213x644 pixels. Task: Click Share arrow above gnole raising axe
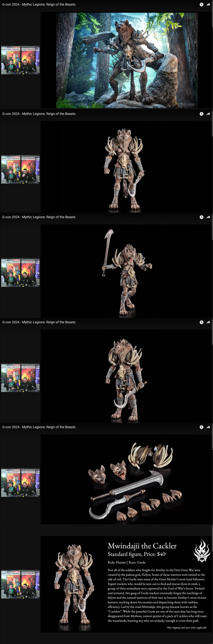click(208, 217)
